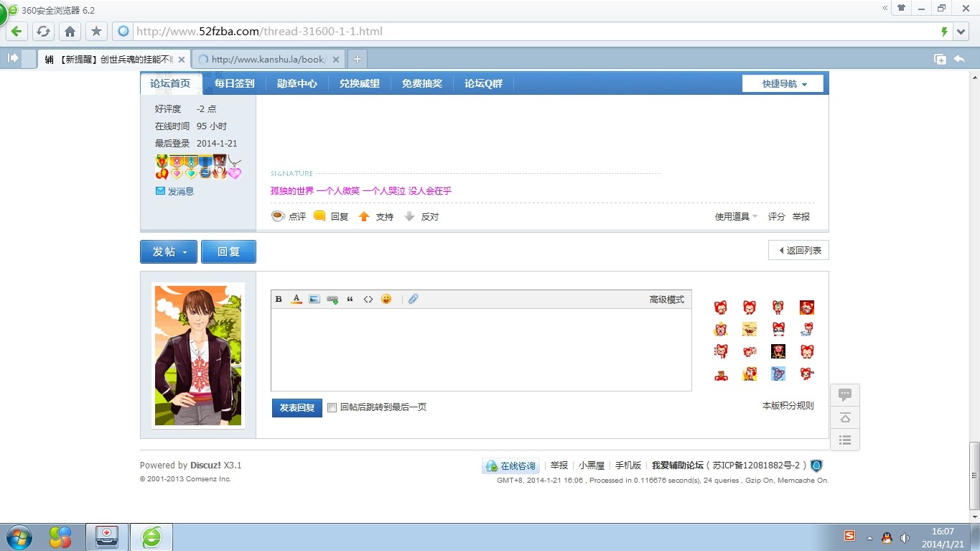
Task: Go back with the browser back arrow
Action: 17,32
